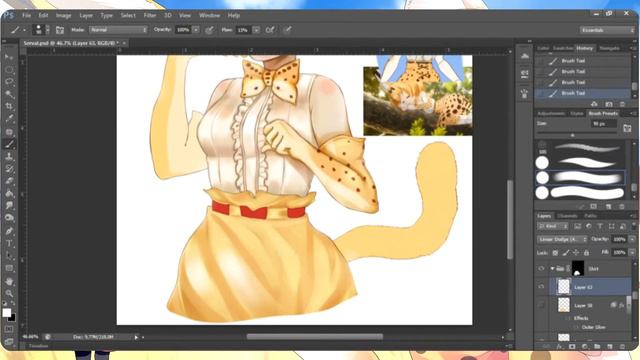The width and height of the screenshot is (640, 360).
Task: Select the Rectangle shape tool
Action: (9, 269)
